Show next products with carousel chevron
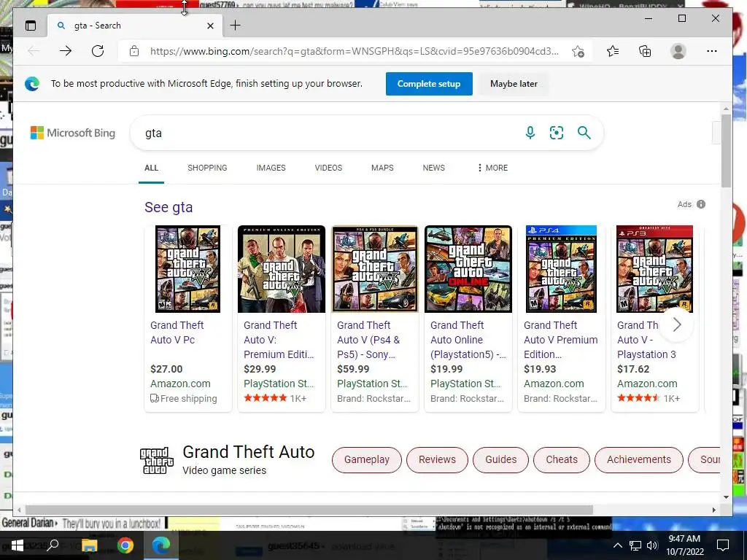This screenshot has height=560, width=747. click(677, 325)
